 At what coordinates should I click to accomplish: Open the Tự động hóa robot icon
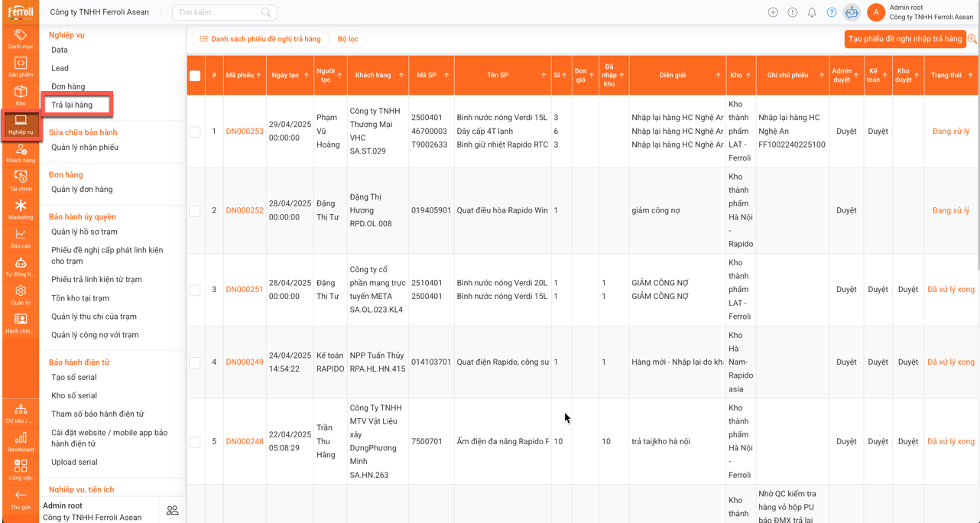click(21, 267)
